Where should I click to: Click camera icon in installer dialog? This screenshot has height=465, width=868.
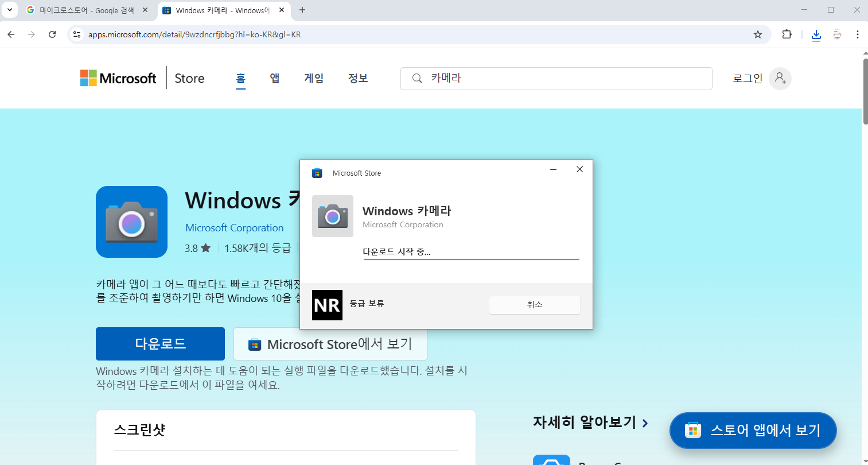pyautogui.click(x=333, y=216)
